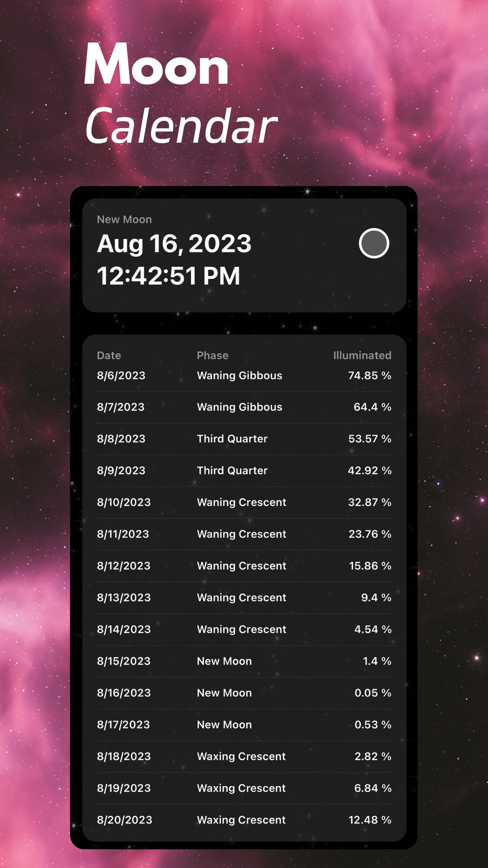This screenshot has width=488, height=868.
Task: Click the Date column header
Action: pos(109,355)
